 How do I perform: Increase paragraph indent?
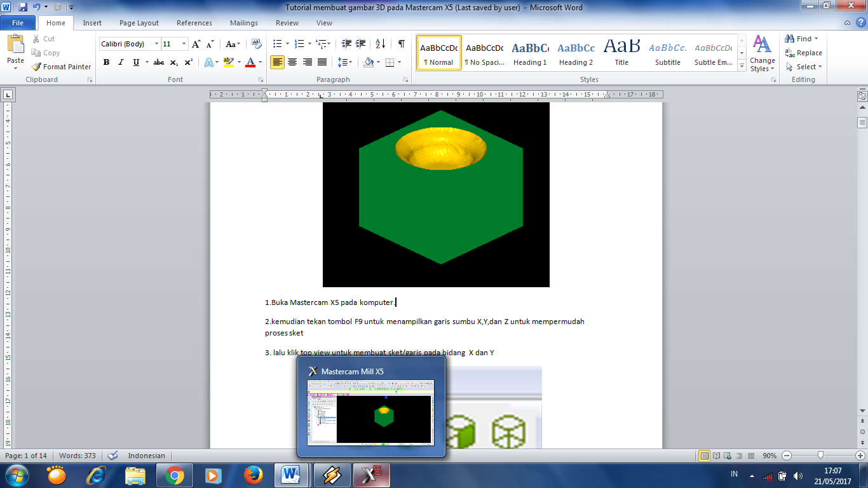361,44
